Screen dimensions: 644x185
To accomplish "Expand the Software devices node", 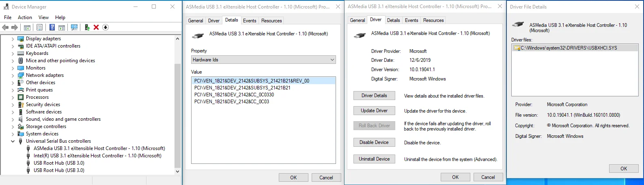I will [13, 112].
